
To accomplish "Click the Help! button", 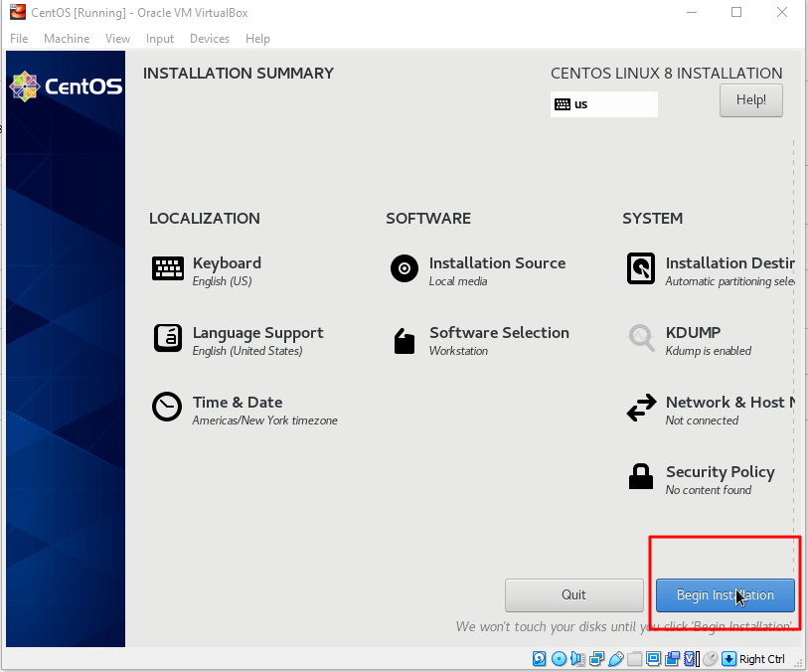I will 750,100.
